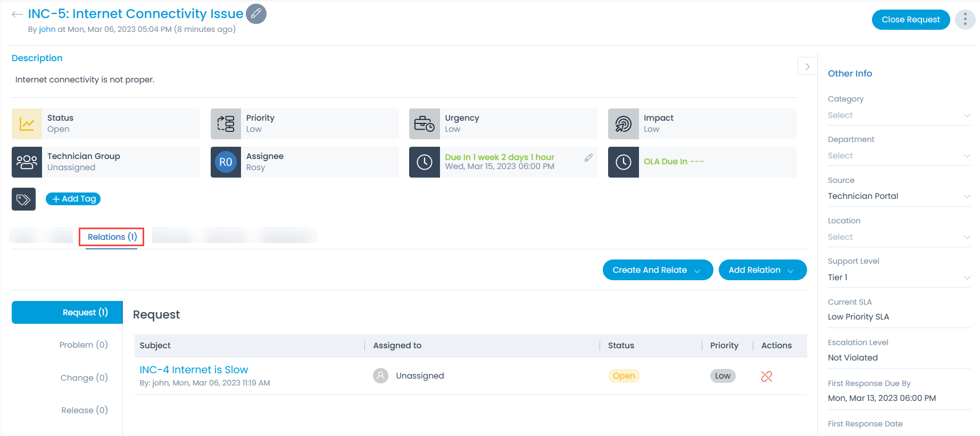This screenshot has width=980, height=436.
Task: Select the Change (0) relation tab
Action: click(x=84, y=378)
